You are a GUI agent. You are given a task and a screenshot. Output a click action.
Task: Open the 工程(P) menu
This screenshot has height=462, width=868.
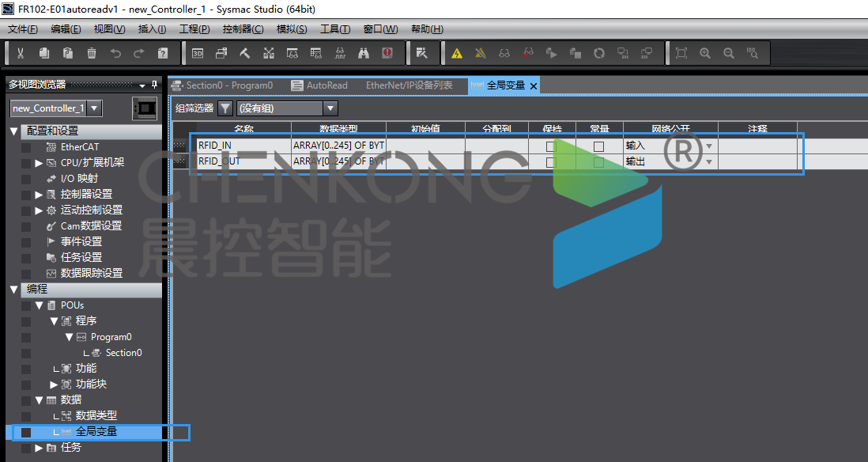point(194,28)
